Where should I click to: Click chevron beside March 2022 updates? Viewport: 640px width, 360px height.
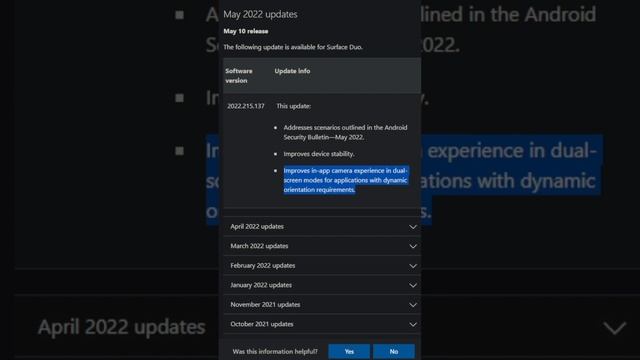click(x=413, y=247)
